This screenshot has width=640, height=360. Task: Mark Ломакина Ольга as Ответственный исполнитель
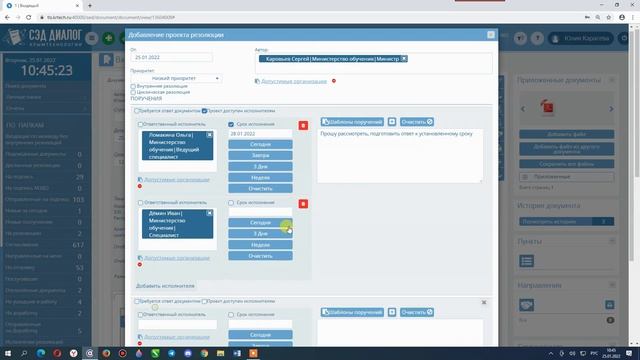[140, 124]
